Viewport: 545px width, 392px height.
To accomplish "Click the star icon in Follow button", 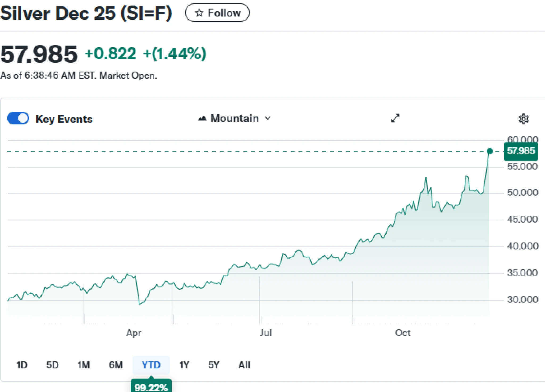I will click(x=199, y=13).
